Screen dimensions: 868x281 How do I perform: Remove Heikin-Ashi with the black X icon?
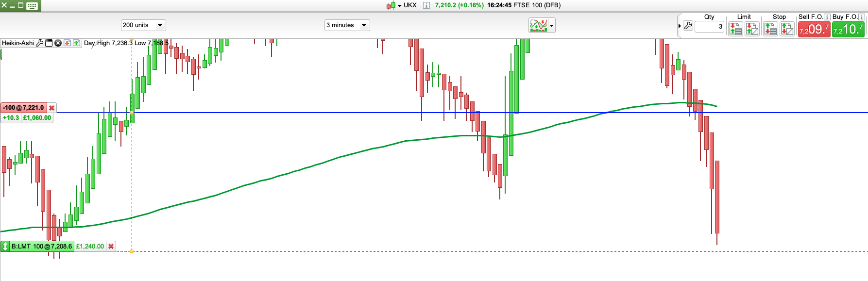tap(58, 43)
